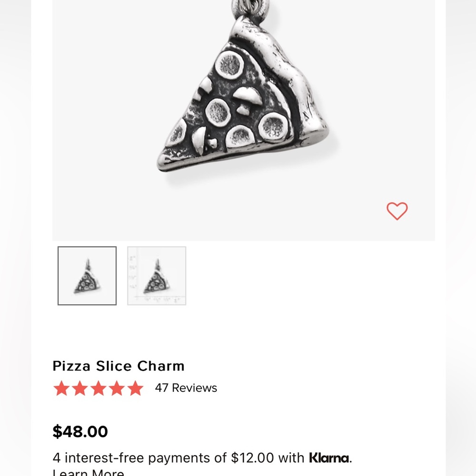
Task: Click the interest-free payments text
Action: click(x=176, y=457)
